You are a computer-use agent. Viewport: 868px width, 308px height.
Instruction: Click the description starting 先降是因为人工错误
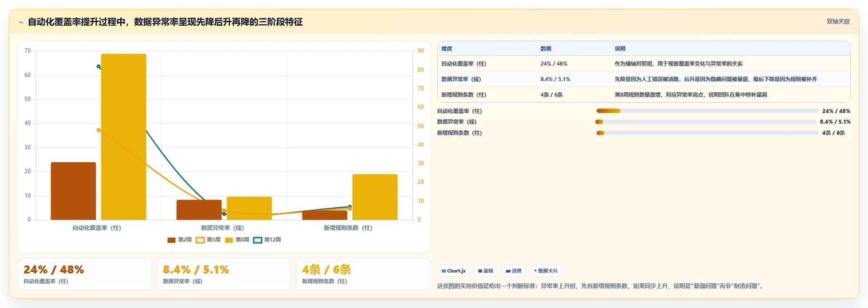click(716, 79)
